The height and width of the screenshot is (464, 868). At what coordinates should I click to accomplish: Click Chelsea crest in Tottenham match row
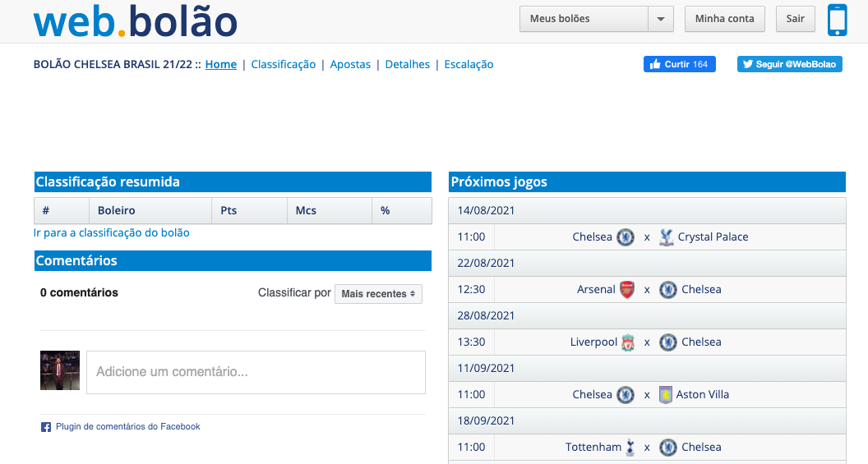tap(668, 448)
